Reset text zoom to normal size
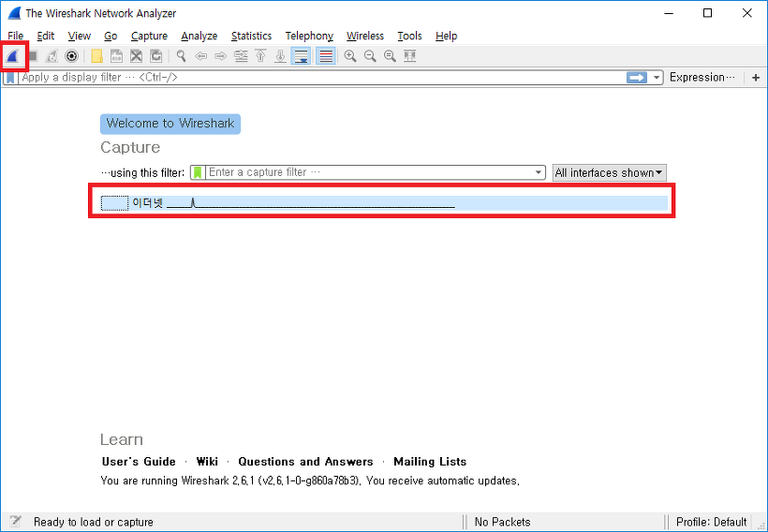 (x=390, y=56)
